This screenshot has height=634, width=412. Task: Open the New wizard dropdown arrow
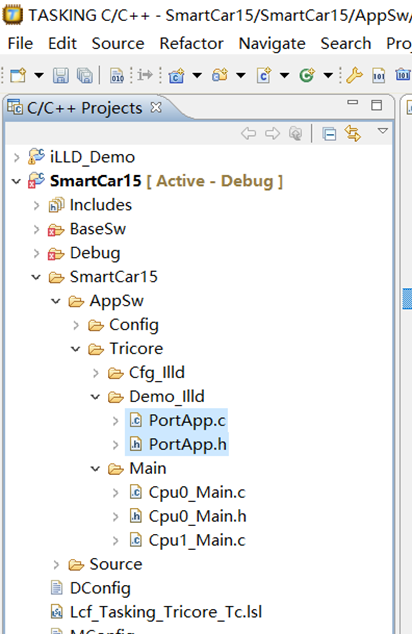[x=39, y=75]
